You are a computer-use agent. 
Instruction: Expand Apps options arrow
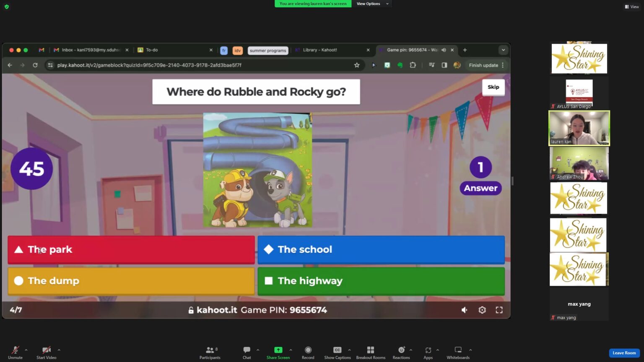(438, 350)
